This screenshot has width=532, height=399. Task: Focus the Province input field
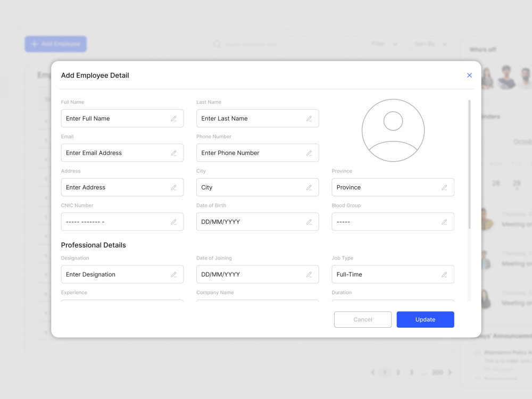393,187
